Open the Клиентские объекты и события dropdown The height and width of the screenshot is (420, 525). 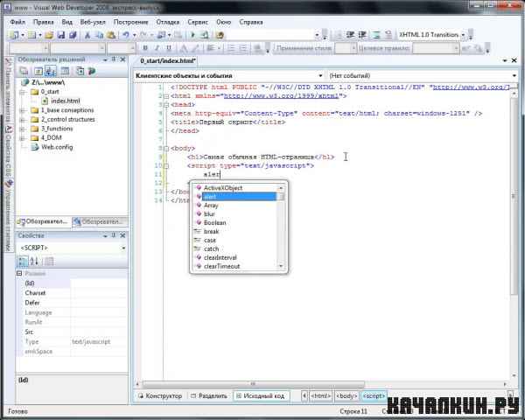pyautogui.click(x=320, y=76)
